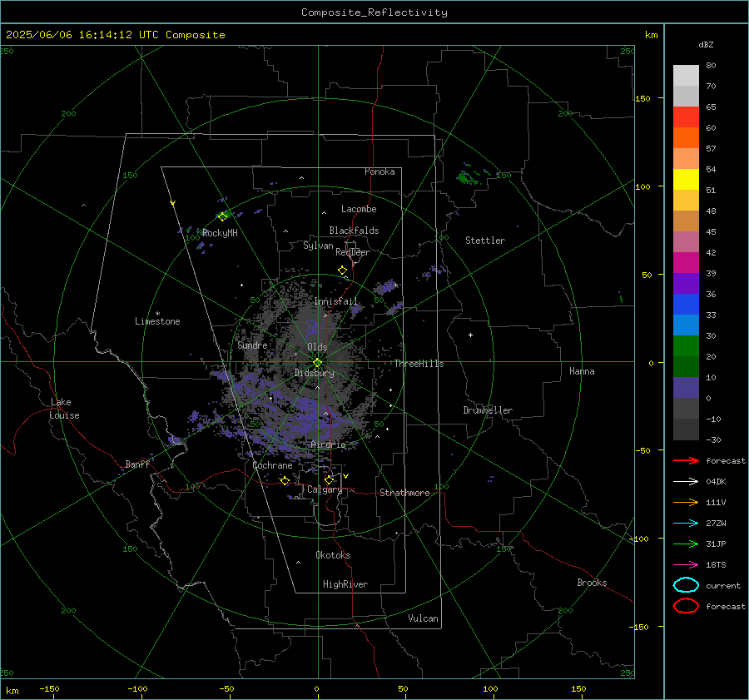Click the Okotoks label
This screenshot has width=749, height=700.
point(333,555)
